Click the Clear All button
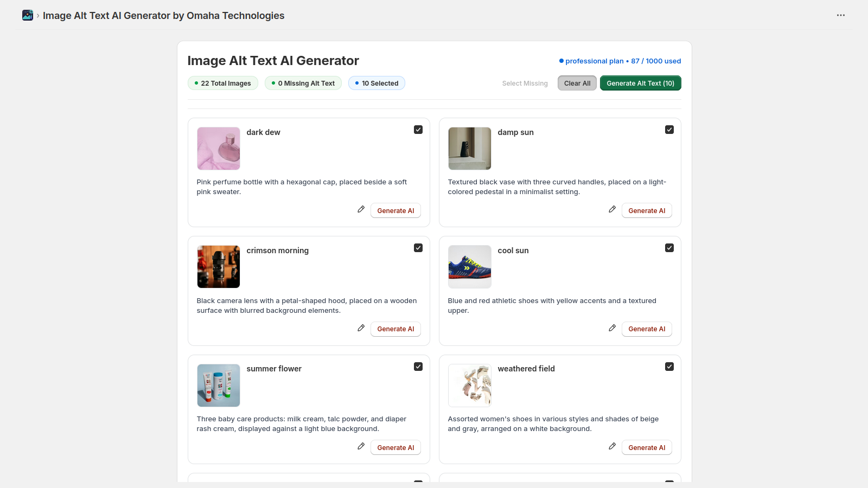This screenshot has width=868, height=488. (577, 83)
